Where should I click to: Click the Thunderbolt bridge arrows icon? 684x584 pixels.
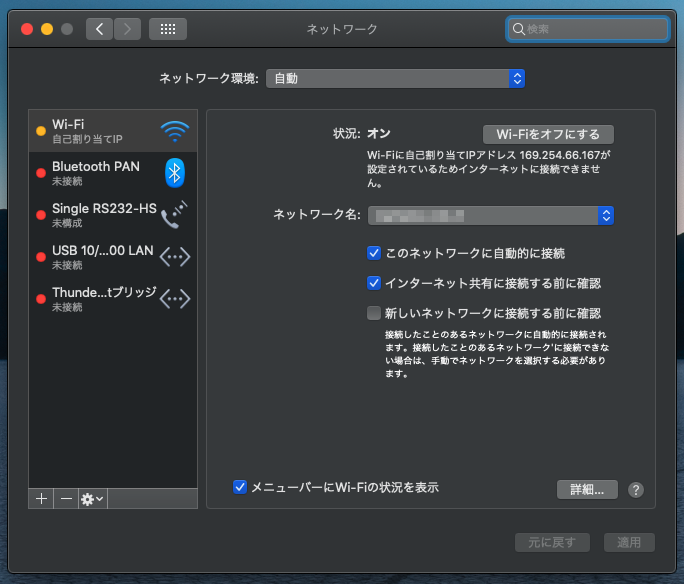(x=175, y=299)
